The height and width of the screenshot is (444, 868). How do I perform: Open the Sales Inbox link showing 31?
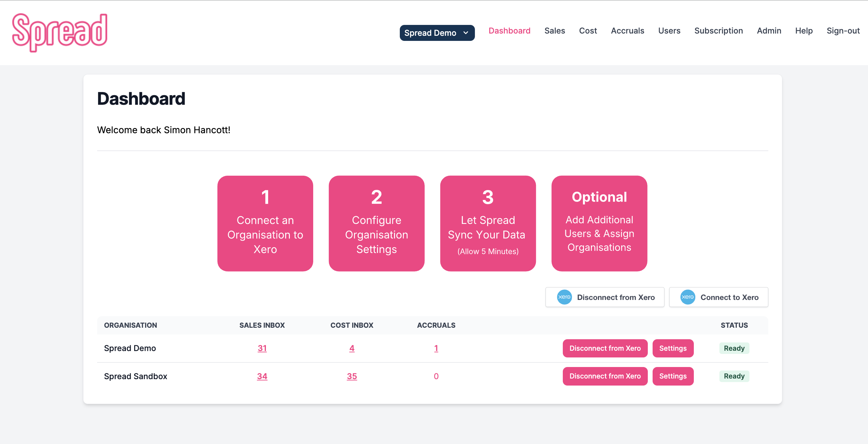coord(262,348)
